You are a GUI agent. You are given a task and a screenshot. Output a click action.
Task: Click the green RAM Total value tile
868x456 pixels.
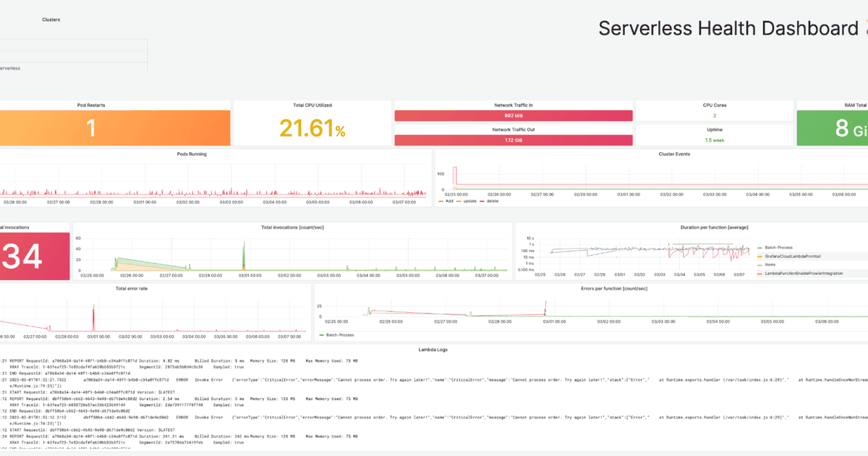[x=832, y=128]
